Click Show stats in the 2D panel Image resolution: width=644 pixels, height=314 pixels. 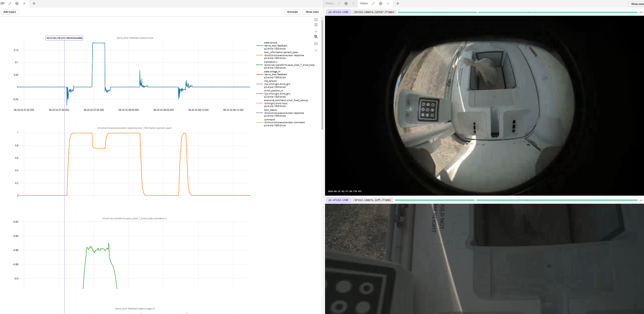312,12
